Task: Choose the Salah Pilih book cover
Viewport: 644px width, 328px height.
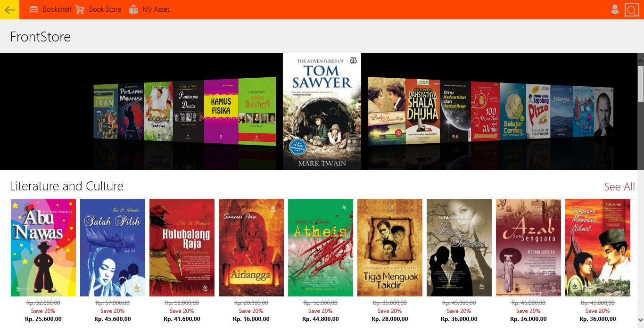Action: [x=113, y=247]
